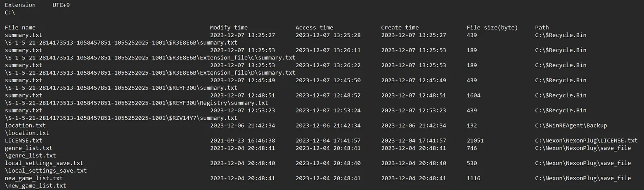Select the new_game_list.txt file name entry
This screenshot has height=190, width=644.
point(34,178)
